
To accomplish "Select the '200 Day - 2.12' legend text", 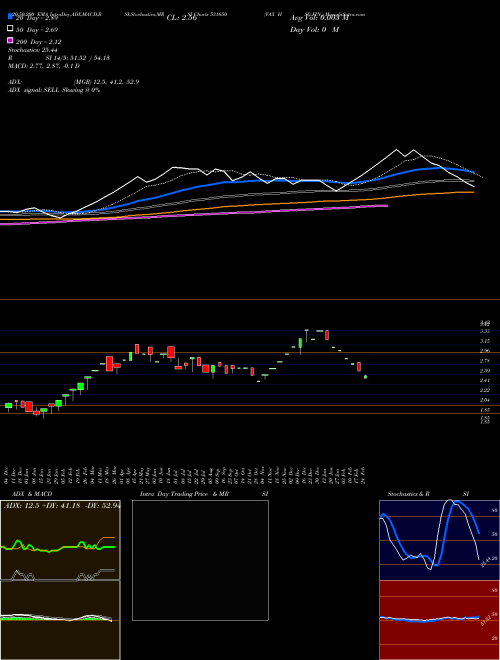I will [x=38, y=42].
